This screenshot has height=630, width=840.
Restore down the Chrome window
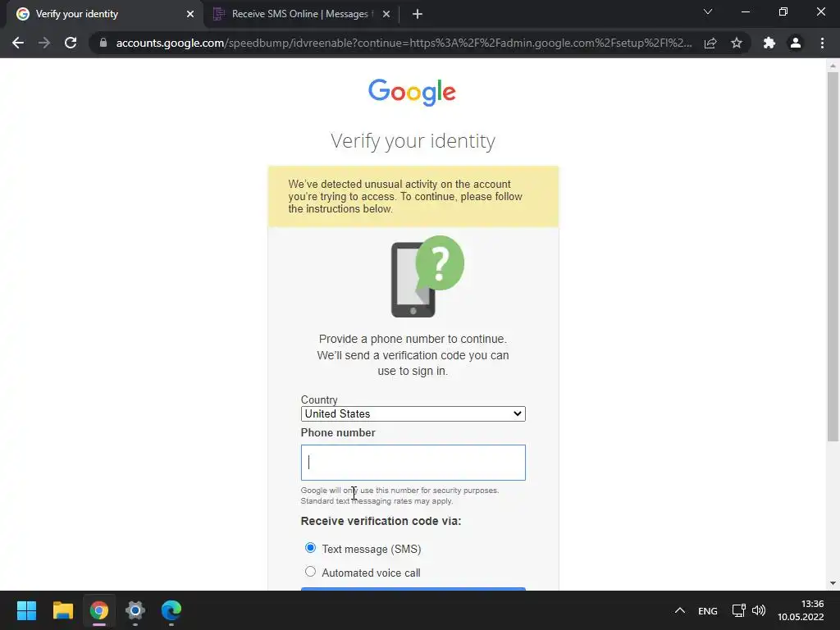click(783, 11)
